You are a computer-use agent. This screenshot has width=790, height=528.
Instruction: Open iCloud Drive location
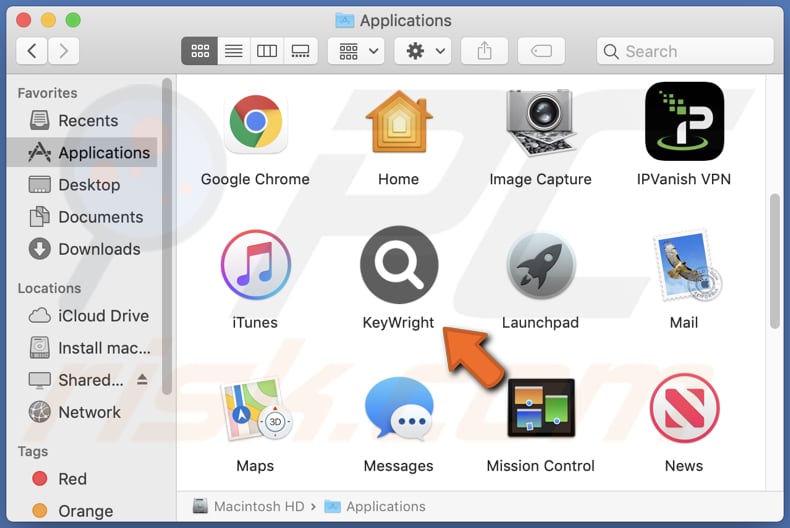(83, 316)
